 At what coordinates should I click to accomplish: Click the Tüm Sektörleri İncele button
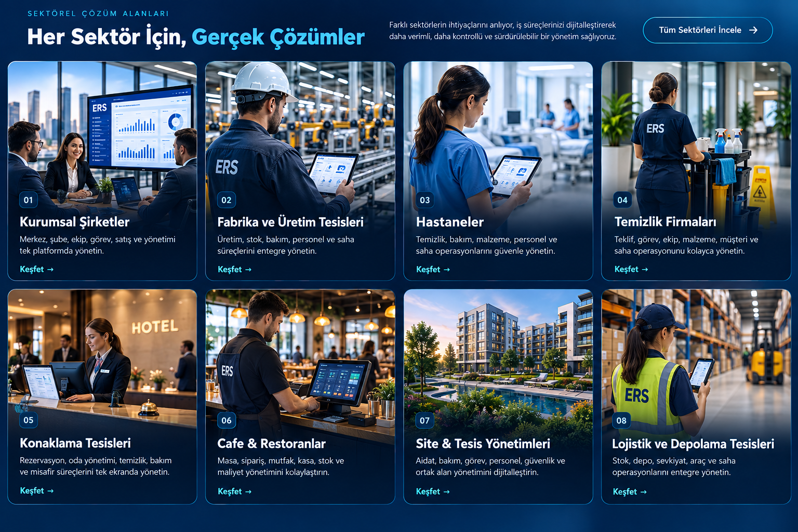coord(708,30)
